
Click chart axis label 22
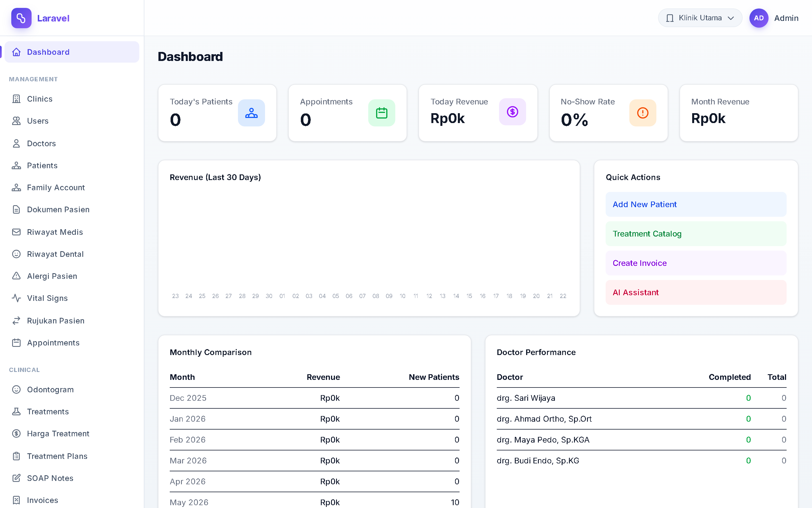563,296
